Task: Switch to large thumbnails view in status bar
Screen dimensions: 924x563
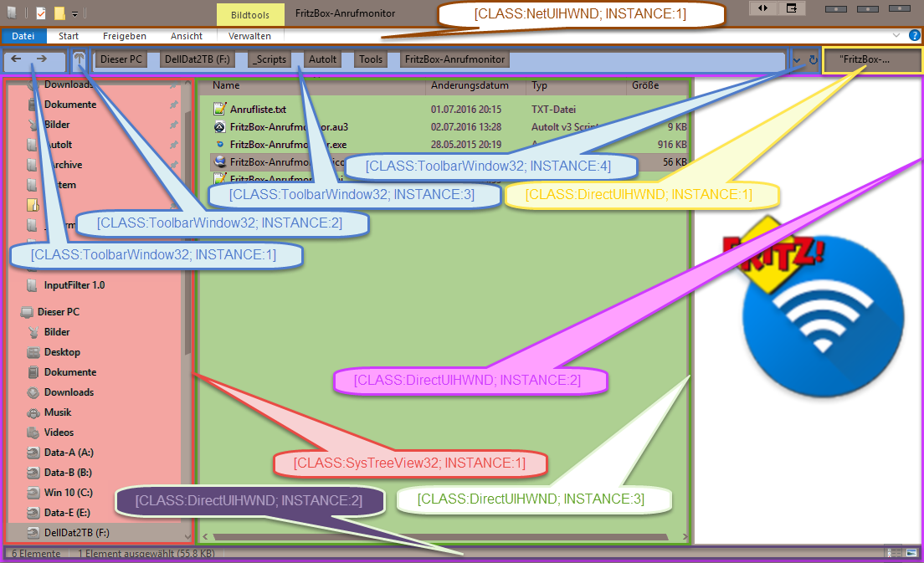Action: pyautogui.click(x=910, y=553)
